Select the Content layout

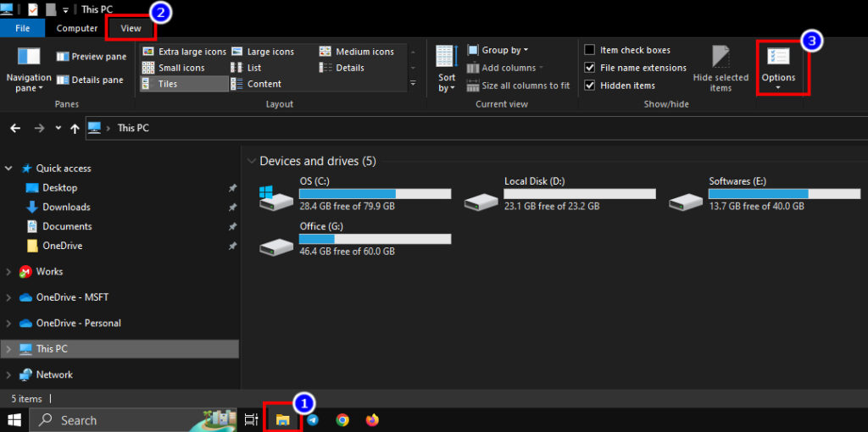(x=256, y=84)
